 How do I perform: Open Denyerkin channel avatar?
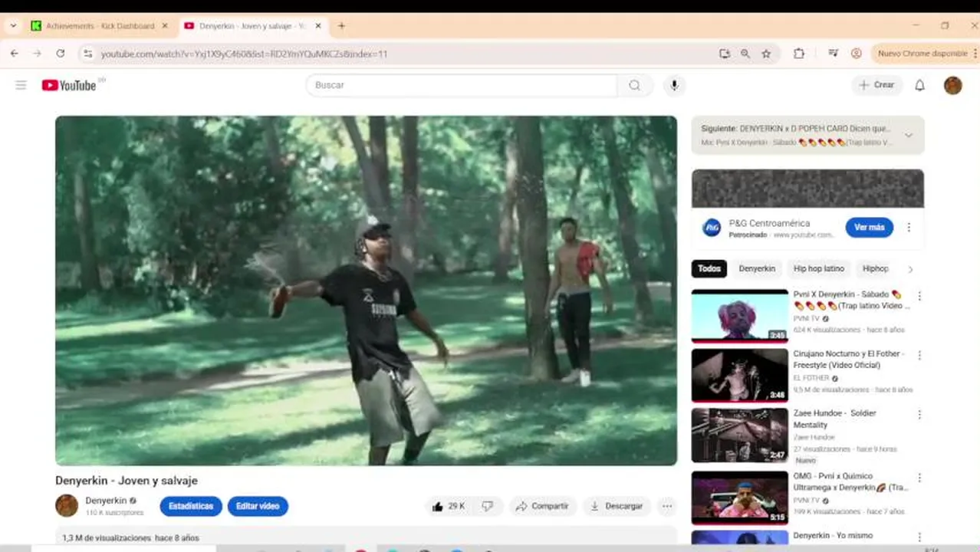(x=67, y=506)
